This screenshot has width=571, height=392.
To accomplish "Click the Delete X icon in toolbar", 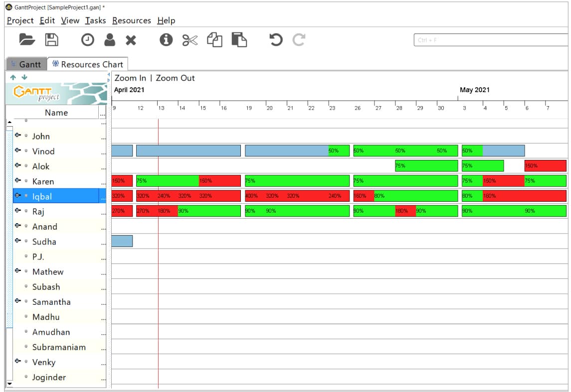I will (x=131, y=40).
